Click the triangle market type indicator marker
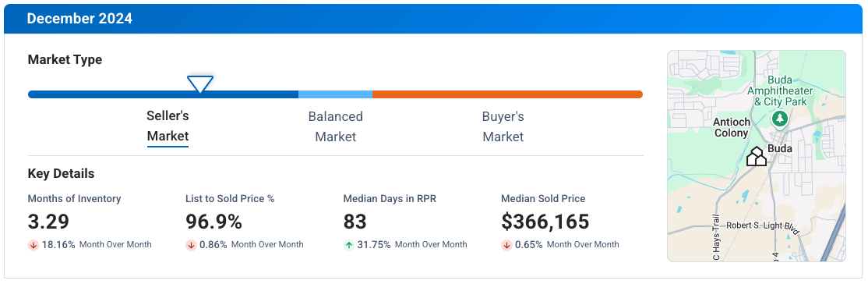The image size is (868, 284). pos(199,84)
